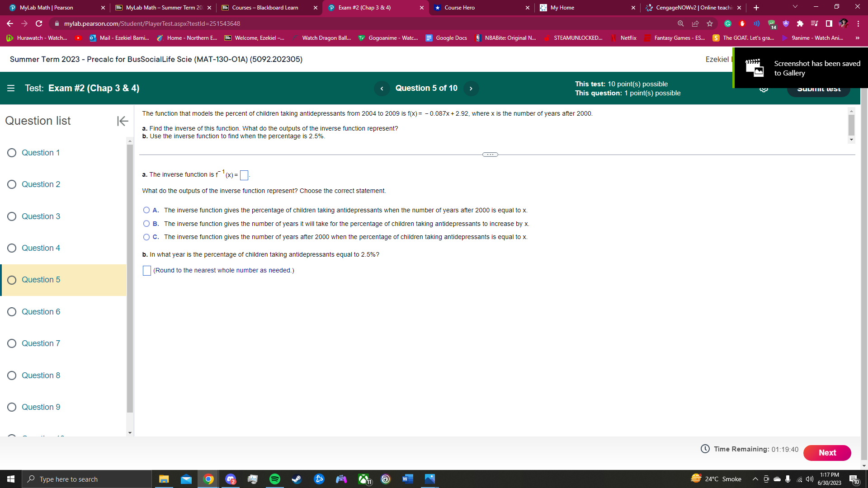The width and height of the screenshot is (868, 488).
Task: Open the YouTube Music extension icon
Action: coord(814,23)
